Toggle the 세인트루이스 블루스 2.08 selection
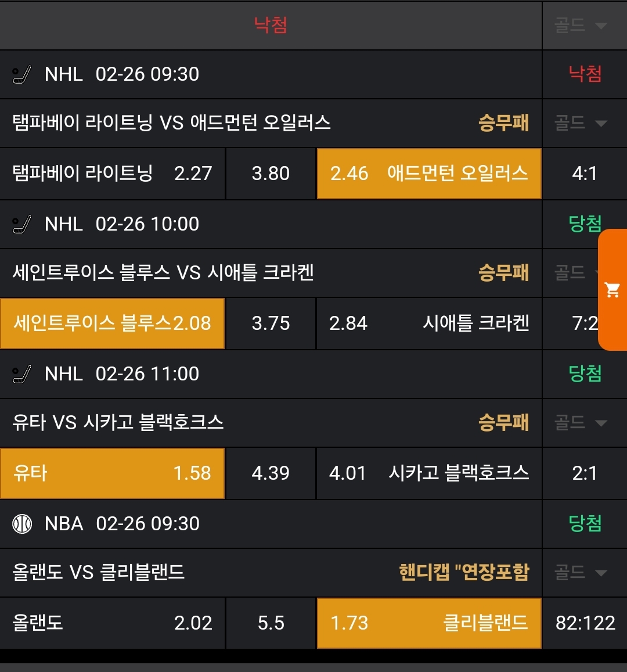627x672 pixels. [112, 324]
